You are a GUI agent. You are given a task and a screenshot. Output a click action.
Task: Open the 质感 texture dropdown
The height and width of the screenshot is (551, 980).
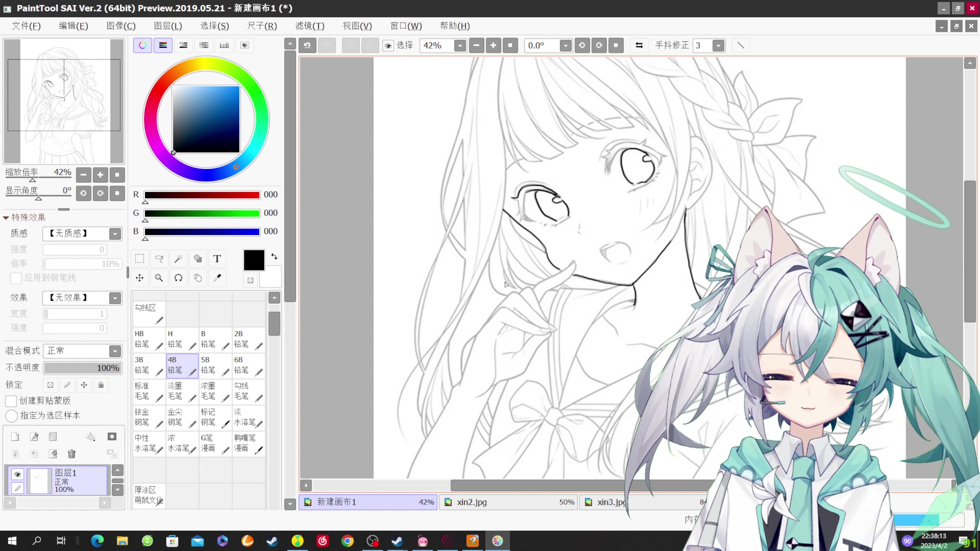pyautogui.click(x=83, y=233)
